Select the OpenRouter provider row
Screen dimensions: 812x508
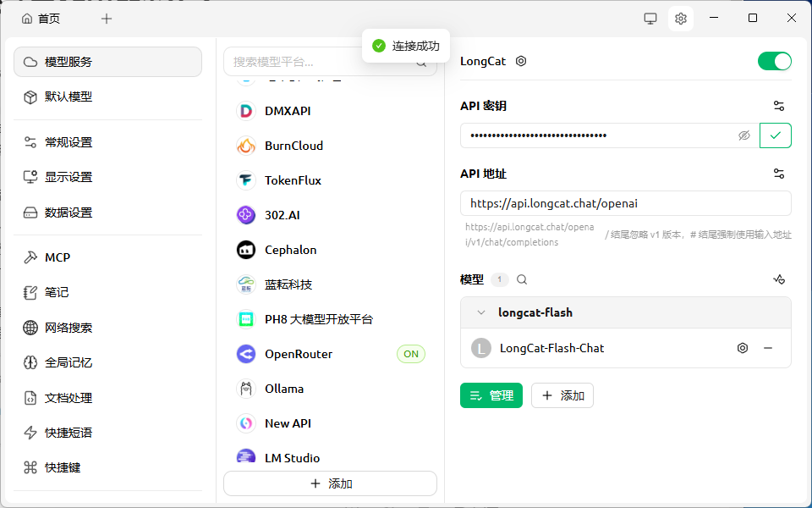[x=331, y=354]
